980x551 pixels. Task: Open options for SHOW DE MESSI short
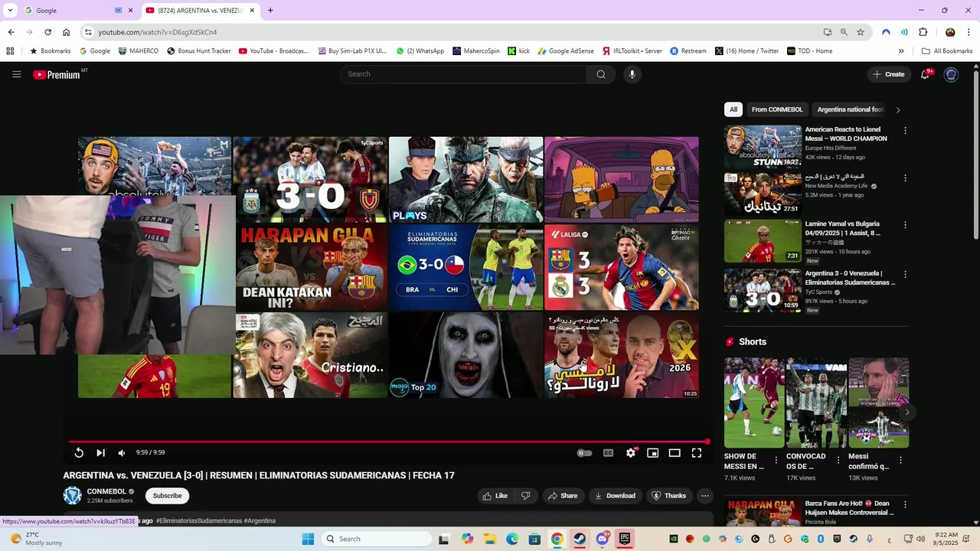(x=776, y=461)
